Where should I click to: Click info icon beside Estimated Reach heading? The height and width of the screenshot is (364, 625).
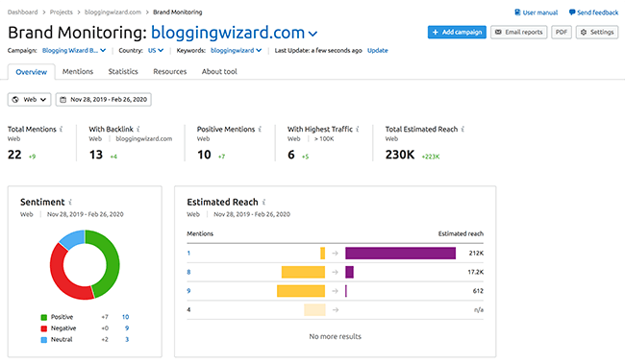(x=263, y=202)
